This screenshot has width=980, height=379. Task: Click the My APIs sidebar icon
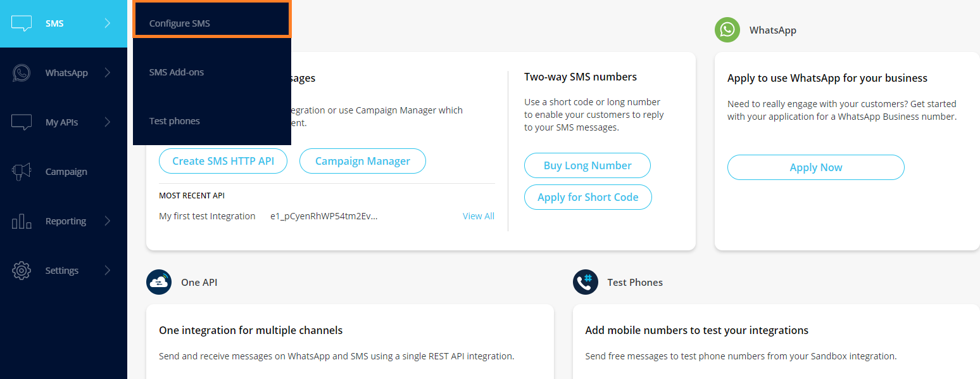22,122
